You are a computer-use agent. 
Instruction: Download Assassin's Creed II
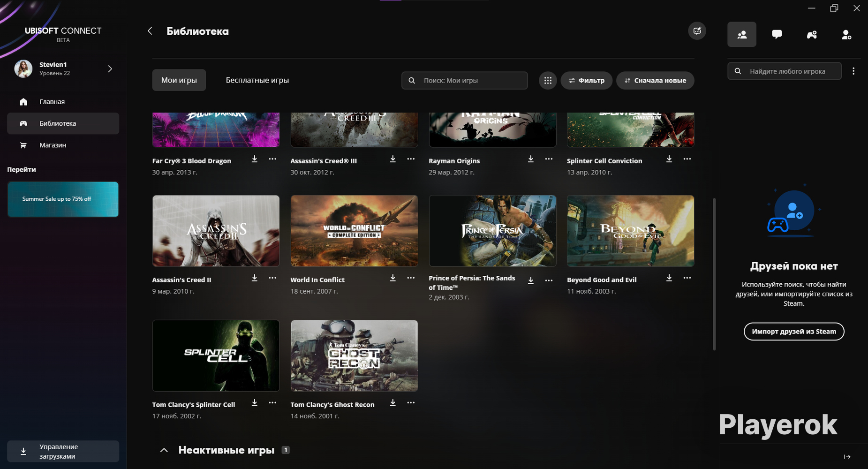pos(254,278)
